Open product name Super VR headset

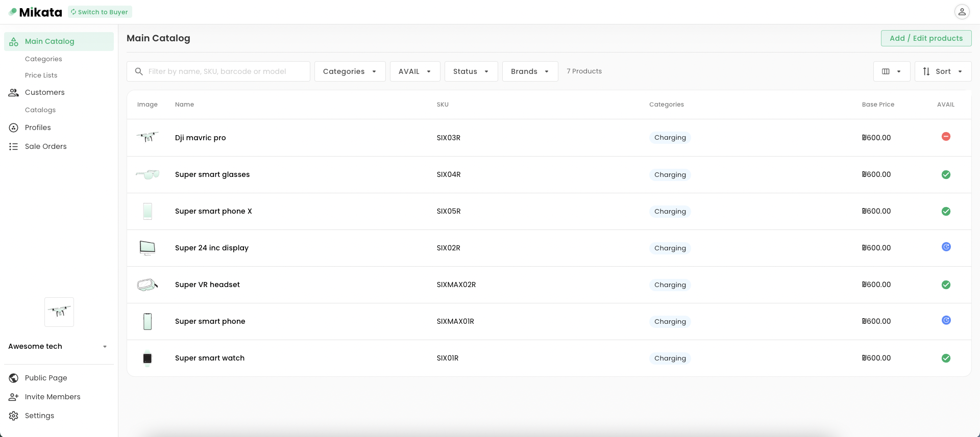[x=207, y=285]
